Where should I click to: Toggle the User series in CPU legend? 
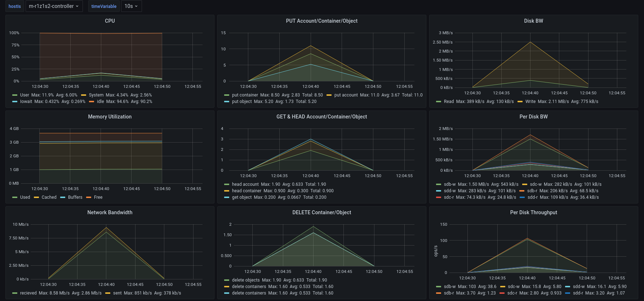tap(25, 95)
